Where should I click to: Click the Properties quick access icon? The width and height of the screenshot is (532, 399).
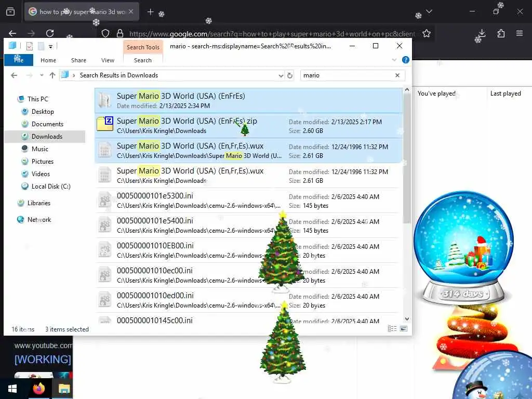point(30,46)
